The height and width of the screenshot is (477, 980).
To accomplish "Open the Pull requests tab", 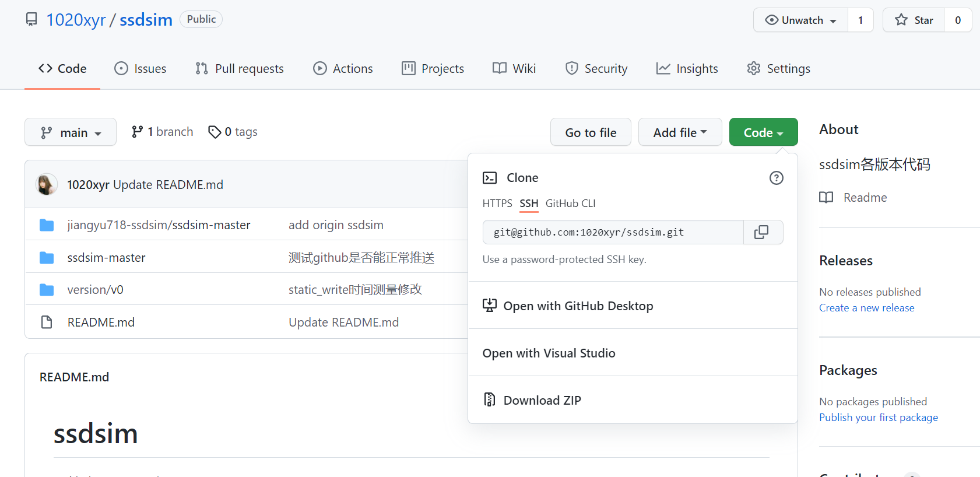I will 240,68.
